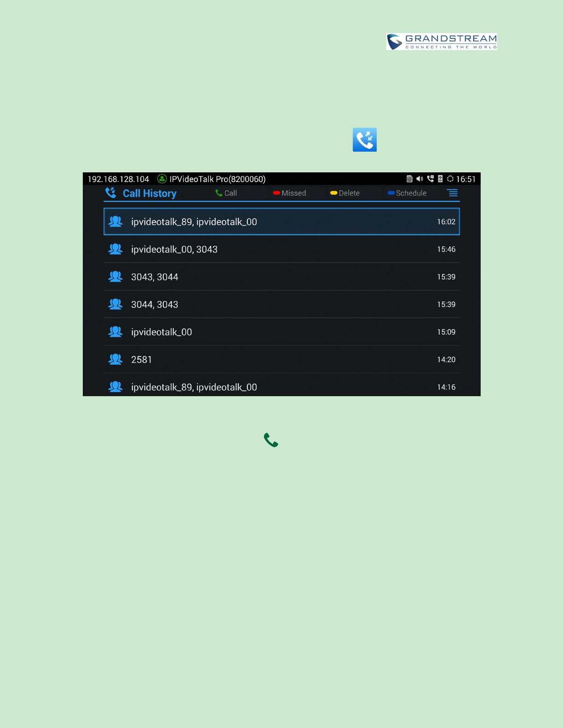The width and height of the screenshot is (563, 728).
Task: Click the speaker volume status icon
Action: tap(419, 179)
